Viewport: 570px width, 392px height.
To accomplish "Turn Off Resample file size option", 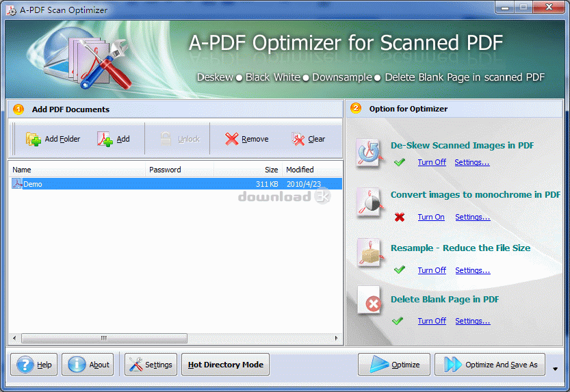I will [x=432, y=270].
